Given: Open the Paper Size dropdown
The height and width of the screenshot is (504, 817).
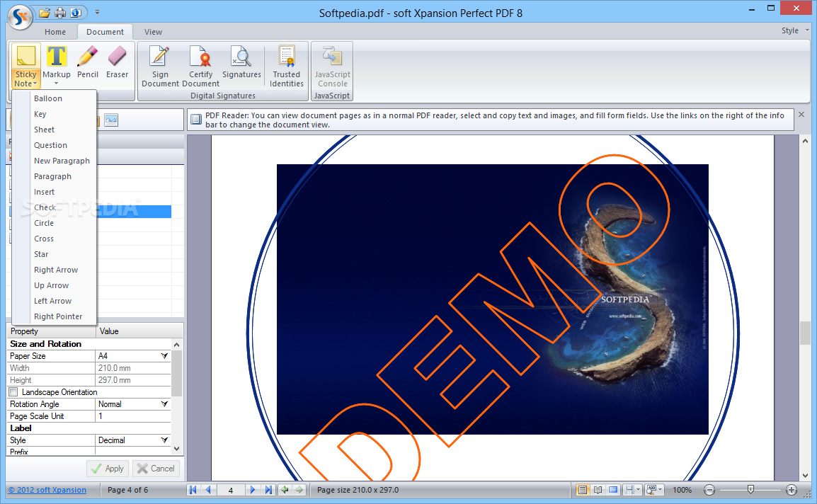Looking at the screenshot, I should point(165,356).
